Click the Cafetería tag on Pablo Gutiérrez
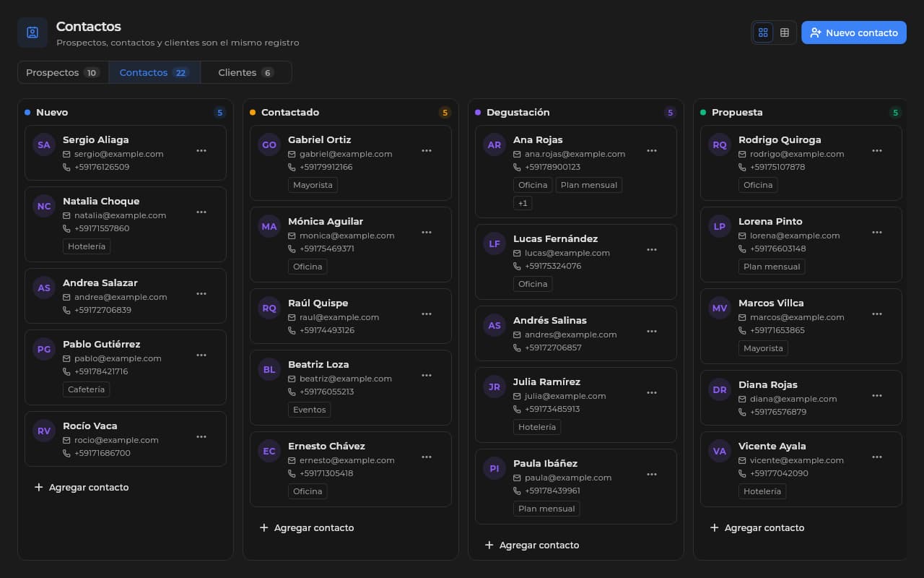Viewport: 924px width, 578px height. click(87, 389)
